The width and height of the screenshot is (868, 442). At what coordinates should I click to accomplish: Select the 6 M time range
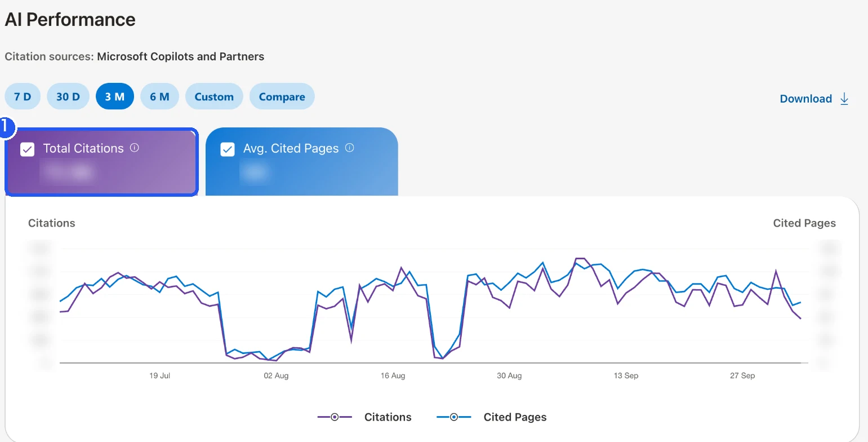pos(159,96)
